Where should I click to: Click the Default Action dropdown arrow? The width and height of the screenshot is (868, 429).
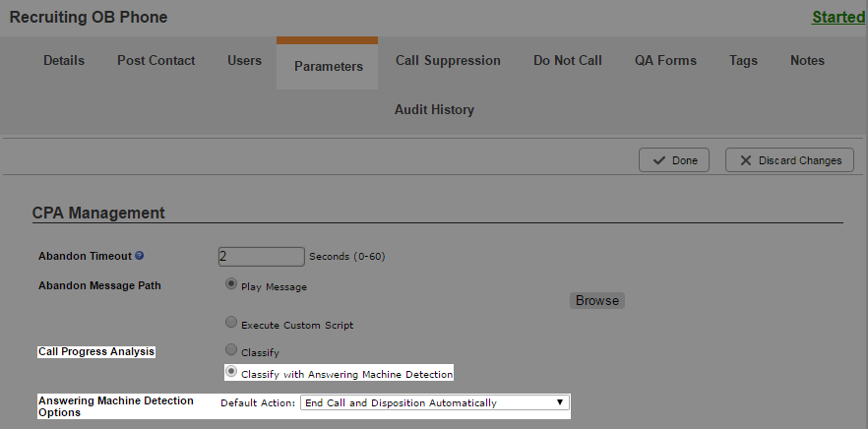pyautogui.click(x=560, y=402)
